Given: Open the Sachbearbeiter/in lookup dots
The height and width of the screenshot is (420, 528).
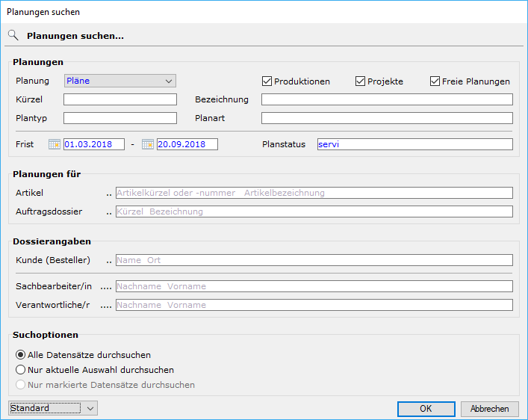Looking at the screenshot, I should tap(106, 287).
